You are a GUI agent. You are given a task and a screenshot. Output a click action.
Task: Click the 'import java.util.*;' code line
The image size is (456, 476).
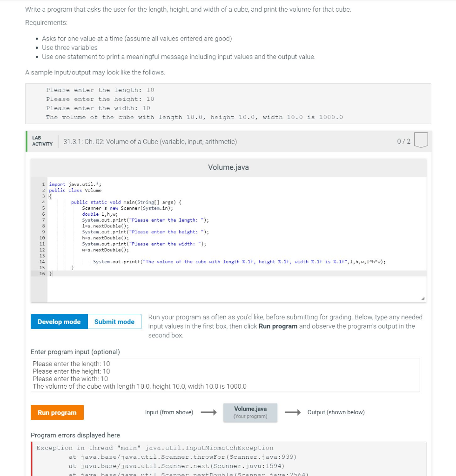(75, 184)
